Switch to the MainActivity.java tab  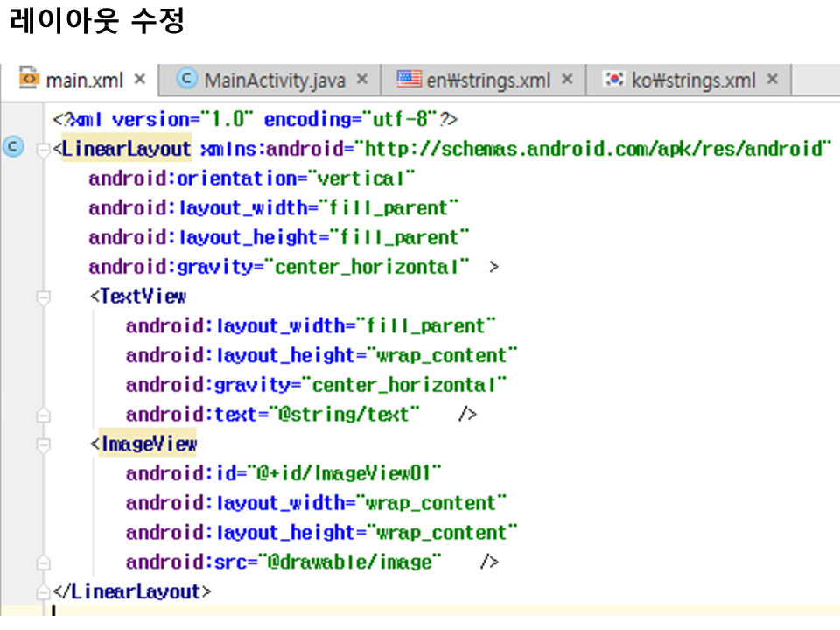tap(274, 80)
